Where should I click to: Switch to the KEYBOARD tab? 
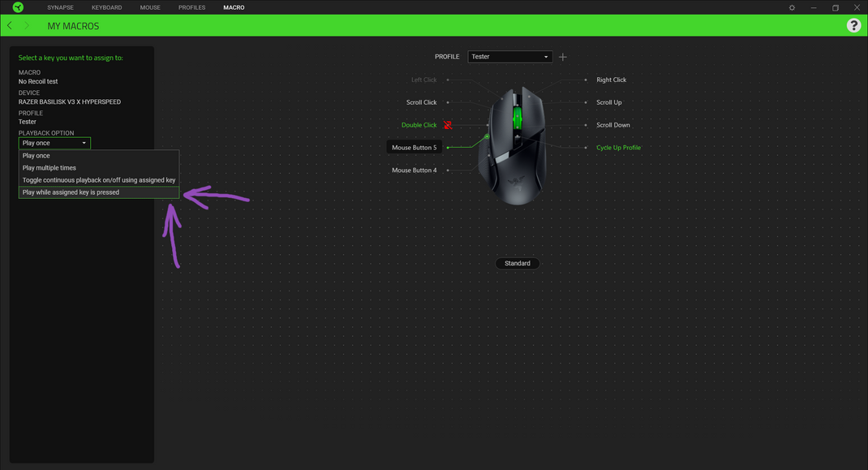coord(106,7)
